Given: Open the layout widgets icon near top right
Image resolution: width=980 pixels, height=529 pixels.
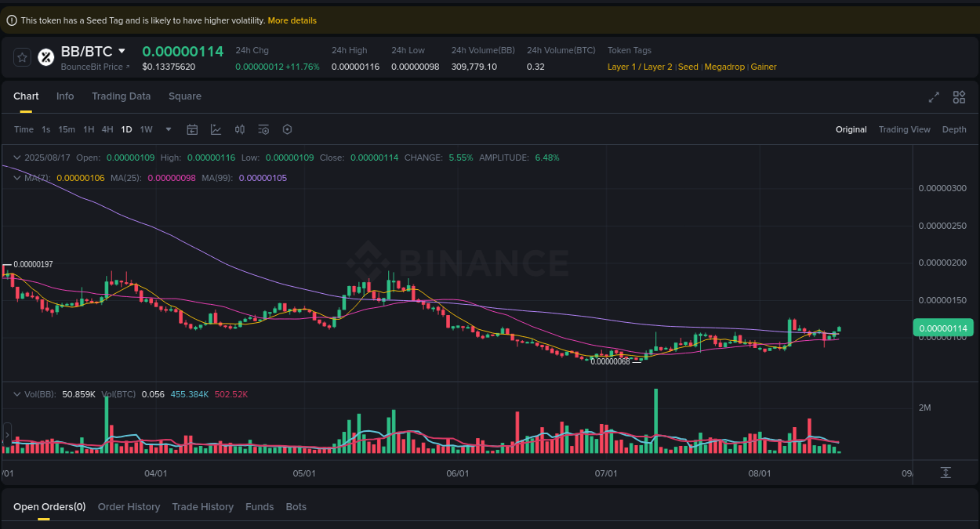Looking at the screenshot, I should (959, 97).
